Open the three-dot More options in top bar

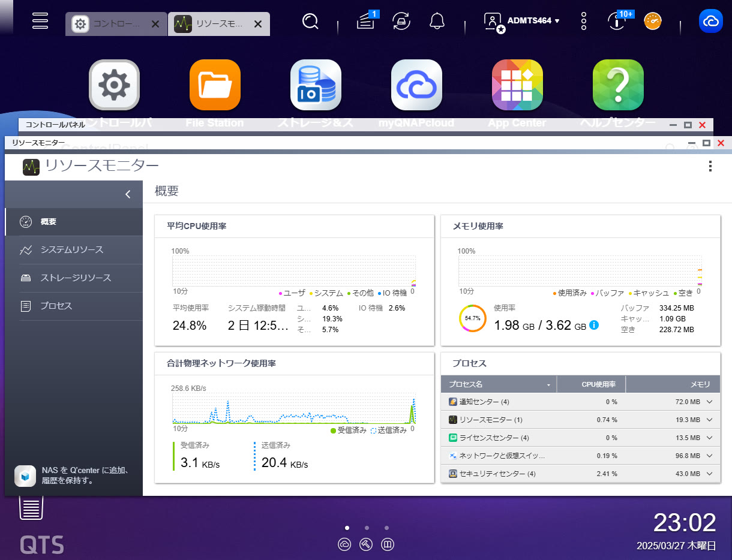pos(584,21)
